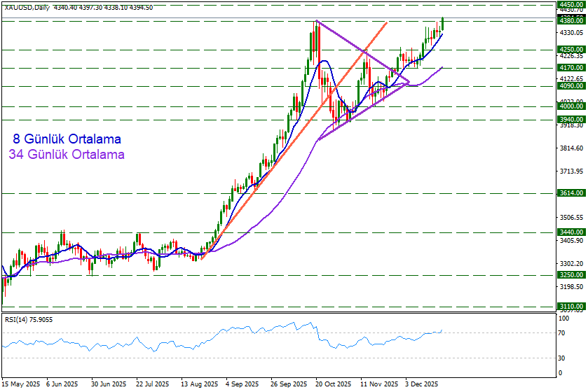Click the 20 Oct 2025 date marker
Image resolution: width=588 pixels, height=392 pixels.
coord(332,384)
